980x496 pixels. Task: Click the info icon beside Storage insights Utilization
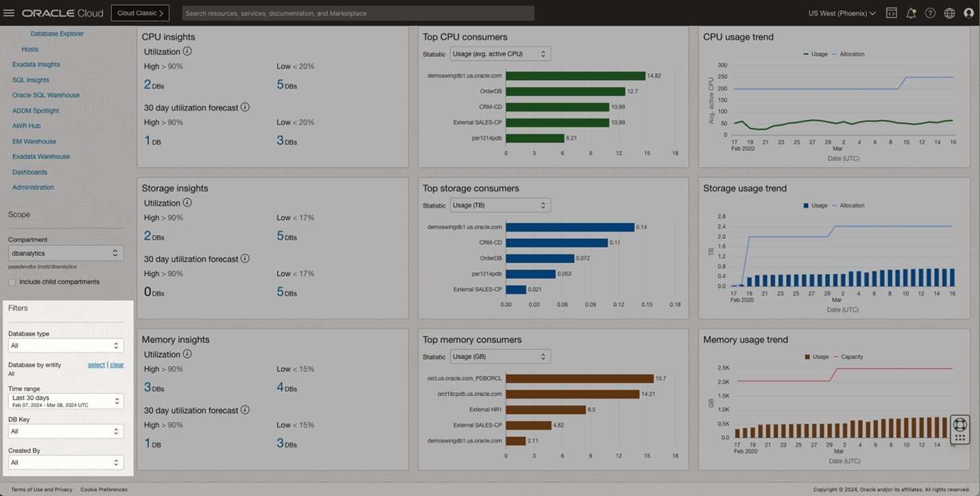coord(187,203)
